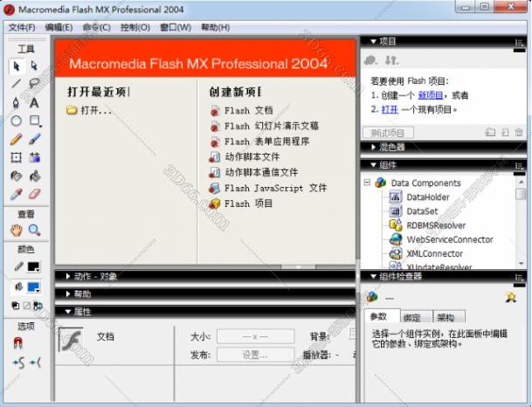
Task: Open the 命令(C) menu
Action: tap(97, 27)
